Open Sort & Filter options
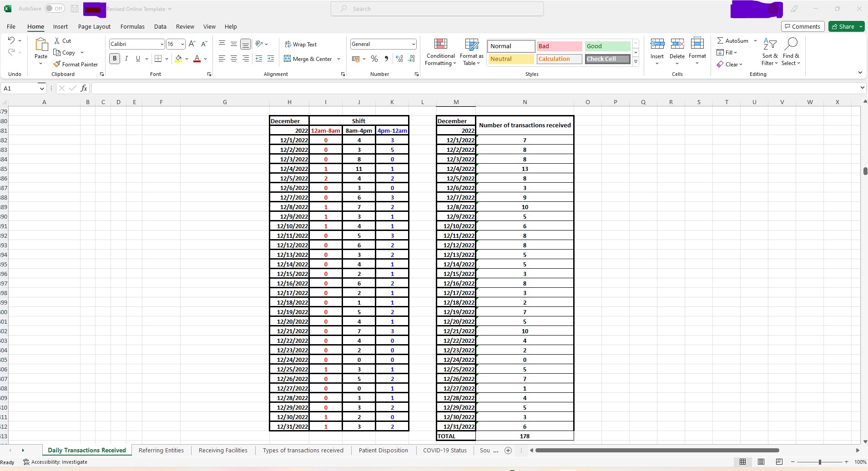Viewport: 868px width, 471px height. point(770,52)
